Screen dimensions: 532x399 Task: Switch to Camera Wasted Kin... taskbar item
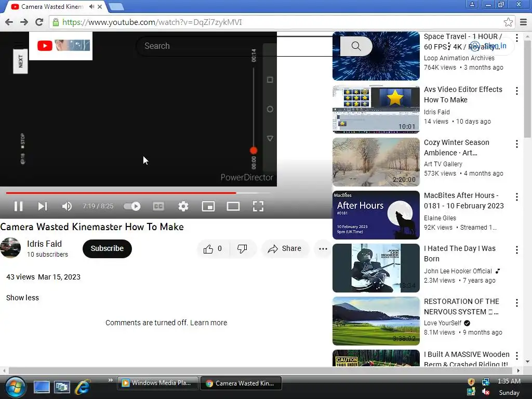241,383
